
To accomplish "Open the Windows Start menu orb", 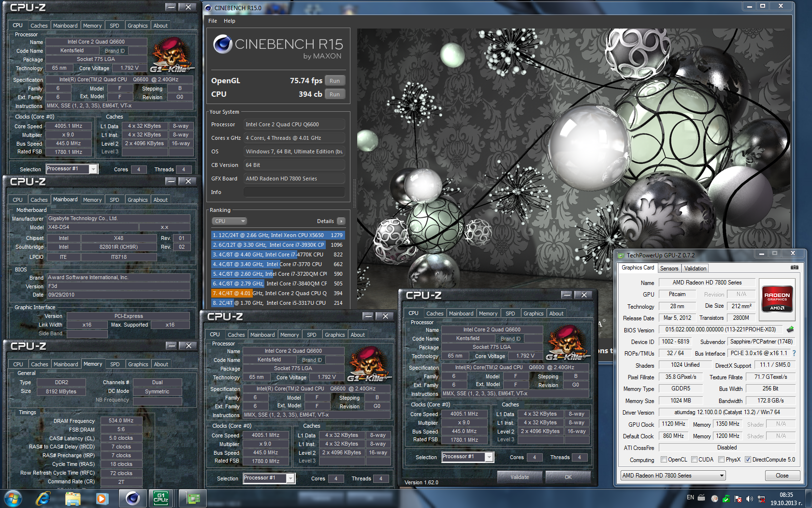I will point(13,498).
